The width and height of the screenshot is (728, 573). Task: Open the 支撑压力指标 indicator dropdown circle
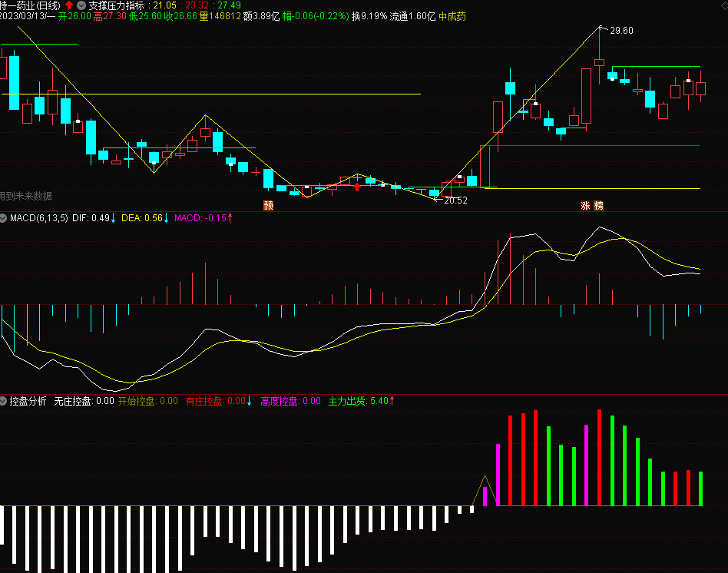pos(81,5)
